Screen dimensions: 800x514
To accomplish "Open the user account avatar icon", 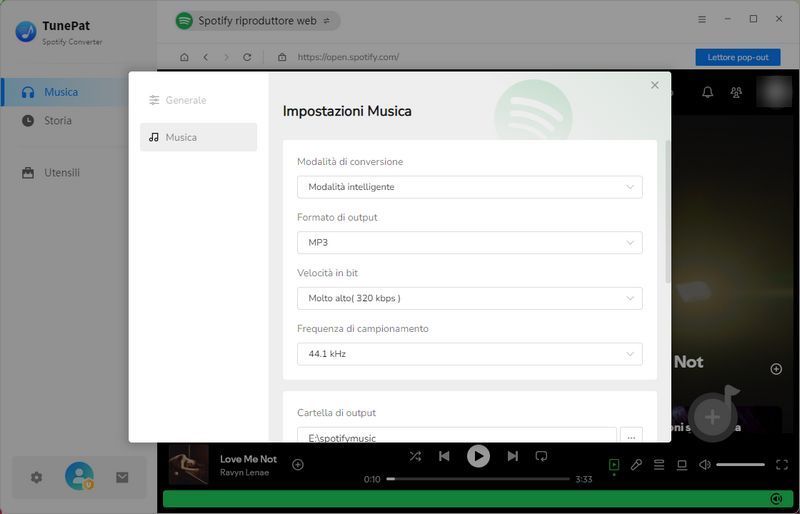I will pos(79,476).
